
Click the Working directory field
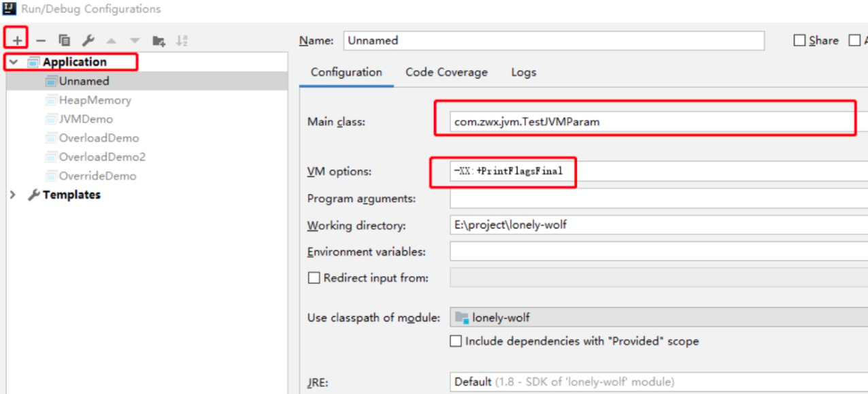point(658,225)
